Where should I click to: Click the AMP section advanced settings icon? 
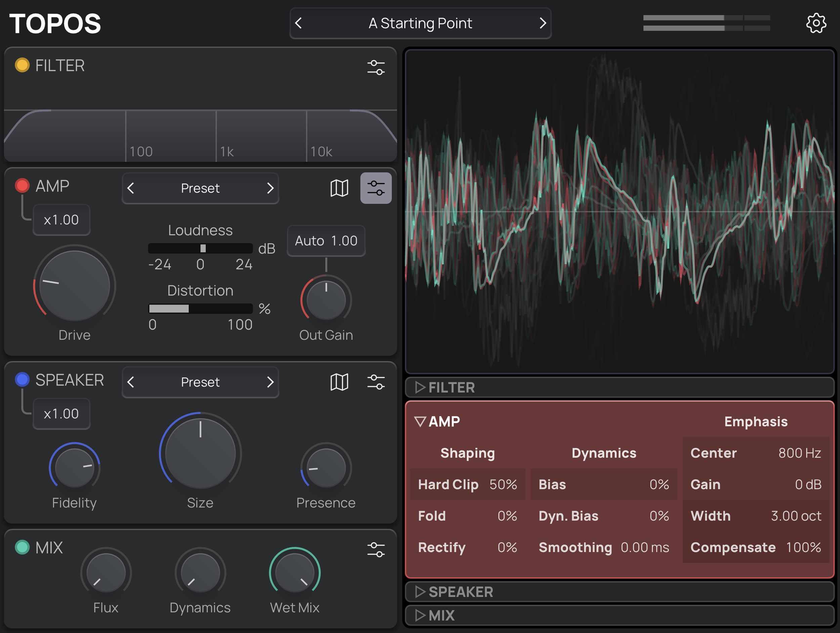click(376, 188)
